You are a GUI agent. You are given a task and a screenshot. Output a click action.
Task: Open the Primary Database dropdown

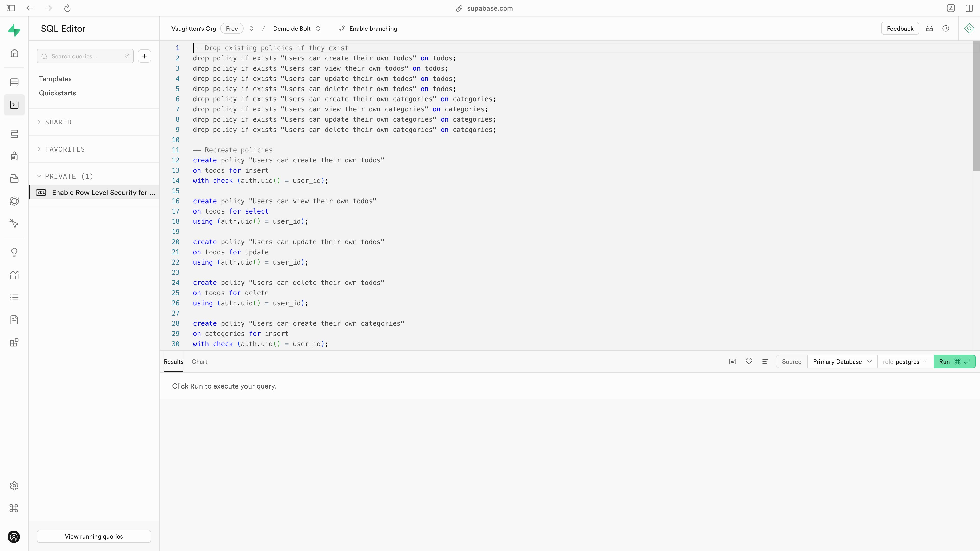(842, 362)
